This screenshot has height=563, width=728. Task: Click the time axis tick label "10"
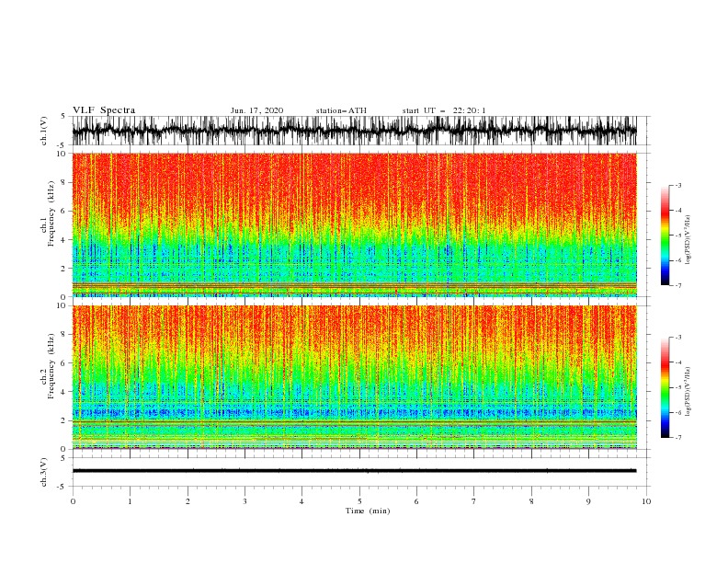(646, 501)
